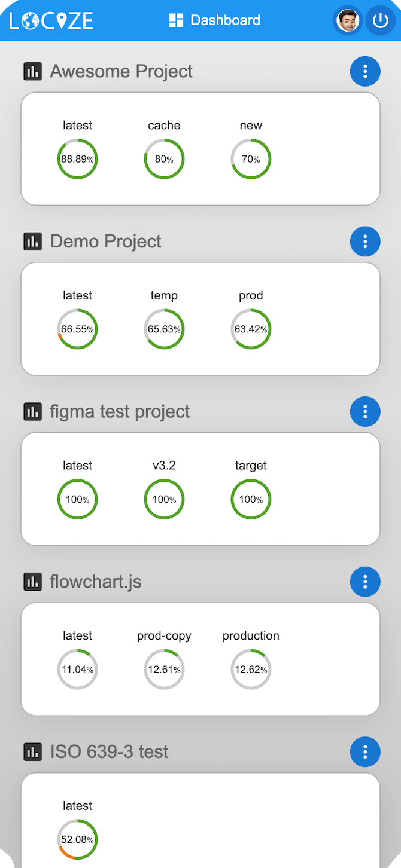This screenshot has height=868, width=401.
Task: Click the Demo Project title
Action: [x=105, y=241]
